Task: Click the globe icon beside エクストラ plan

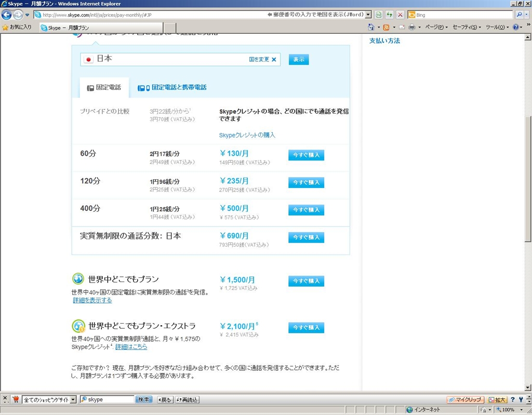Action: point(78,326)
